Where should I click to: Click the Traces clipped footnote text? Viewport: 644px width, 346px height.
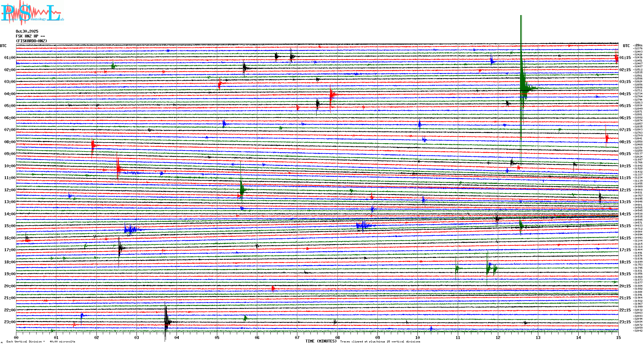(380, 342)
